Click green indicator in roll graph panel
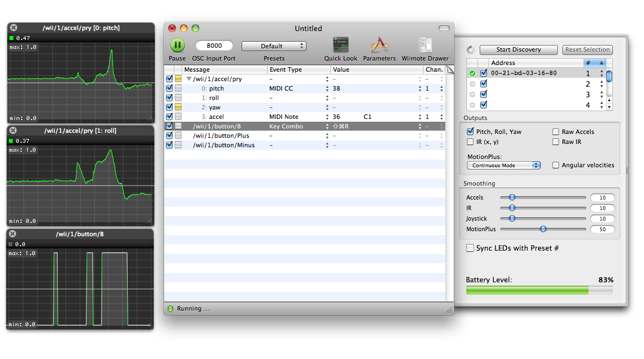The image size is (644, 359). pyautogui.click(x=11, y=141)
